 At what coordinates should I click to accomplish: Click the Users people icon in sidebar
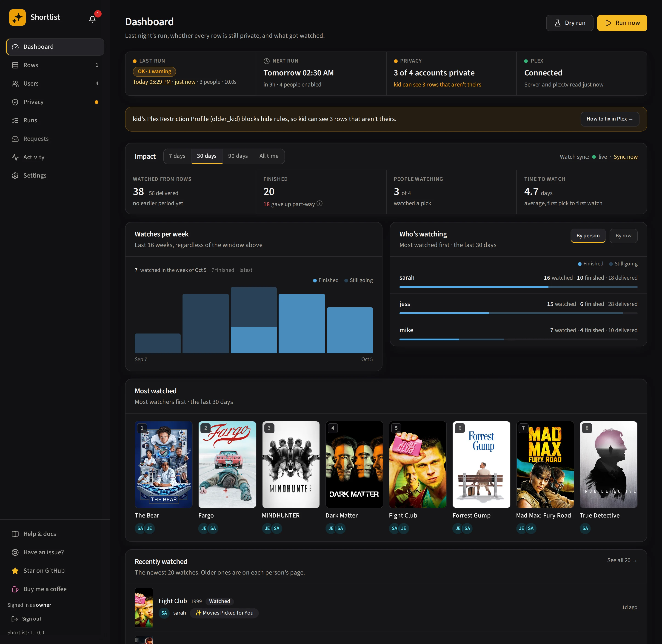pos(15,83)
